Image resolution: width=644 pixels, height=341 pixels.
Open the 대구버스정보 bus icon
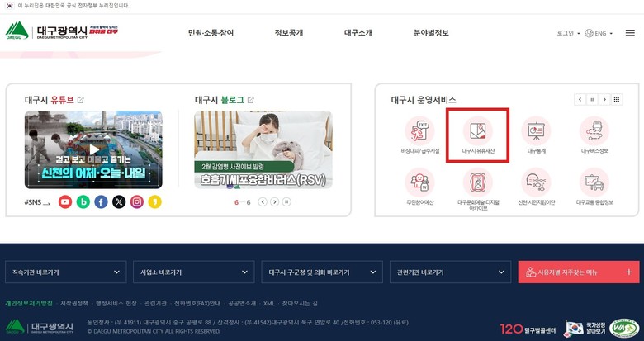click(x=594, y=135)
